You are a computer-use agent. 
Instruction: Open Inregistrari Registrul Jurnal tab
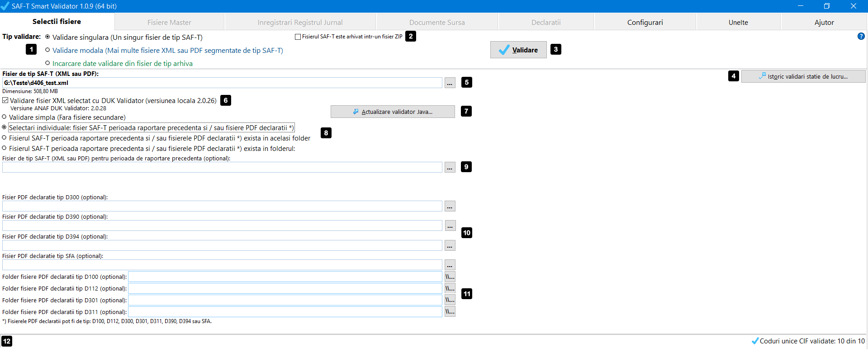[x=300, y=23]
